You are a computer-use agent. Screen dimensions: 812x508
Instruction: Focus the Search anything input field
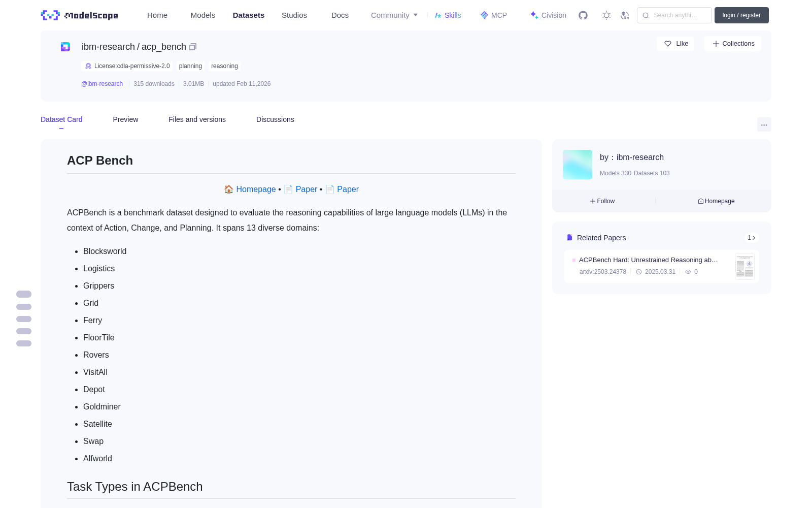tap(674, 15)
